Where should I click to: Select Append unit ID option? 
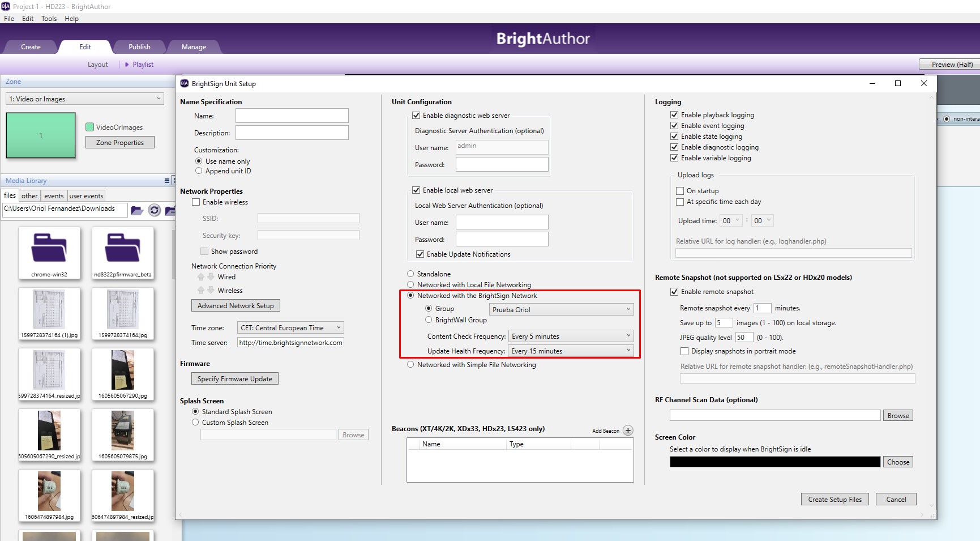[199, 171]
